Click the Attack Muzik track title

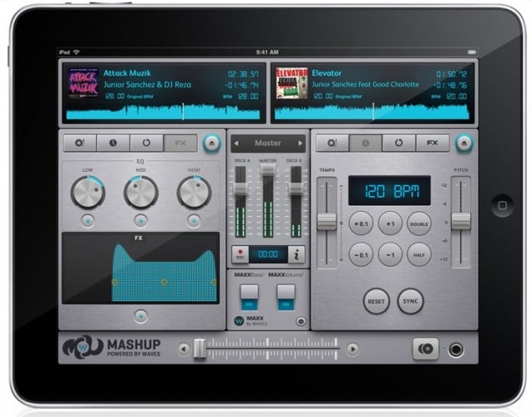tap(127, 73)
